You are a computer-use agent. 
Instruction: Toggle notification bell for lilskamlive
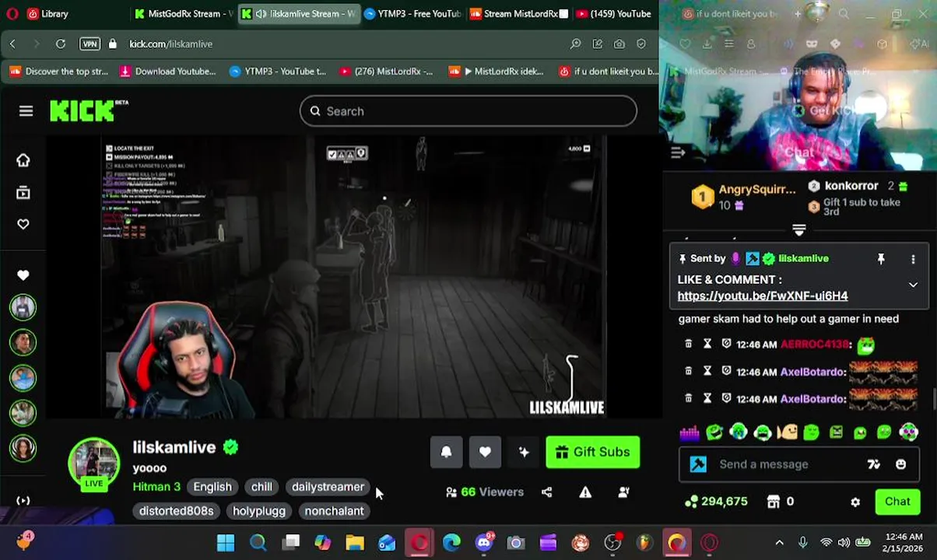446,452
